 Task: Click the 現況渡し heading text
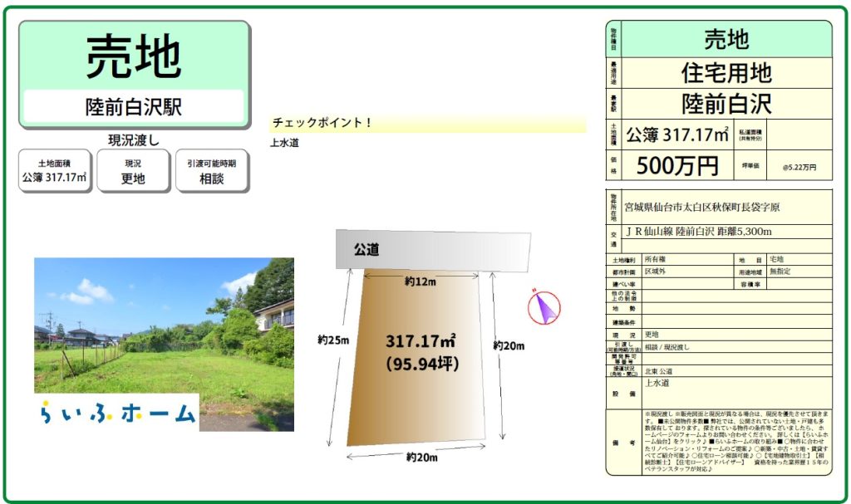(x=133, y=139)
